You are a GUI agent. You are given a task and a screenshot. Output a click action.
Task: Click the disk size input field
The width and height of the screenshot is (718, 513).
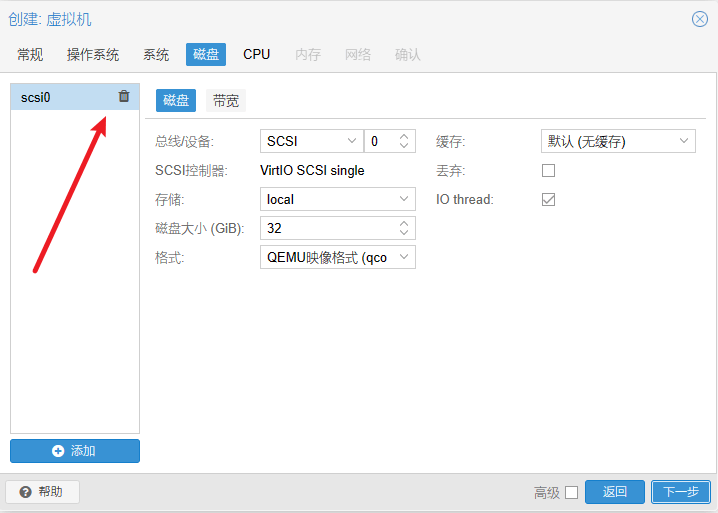click(x=327, y=229)
